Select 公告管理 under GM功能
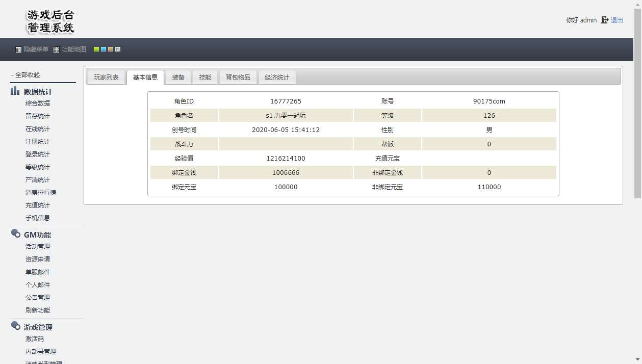This screenshot has height=364, width=642. (37, 297)
